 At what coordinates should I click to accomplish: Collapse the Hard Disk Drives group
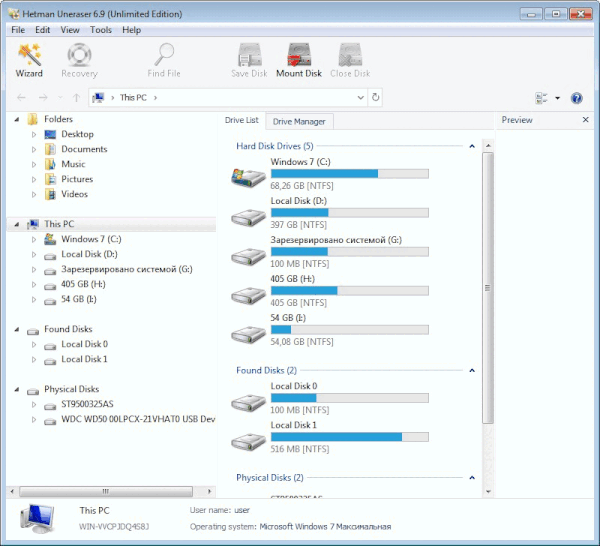tap(472, 146)
